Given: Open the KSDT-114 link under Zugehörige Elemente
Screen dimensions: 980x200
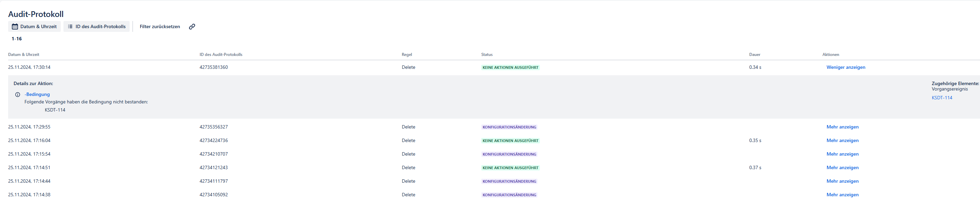Looking at the screenshot, I should point(942,98).
